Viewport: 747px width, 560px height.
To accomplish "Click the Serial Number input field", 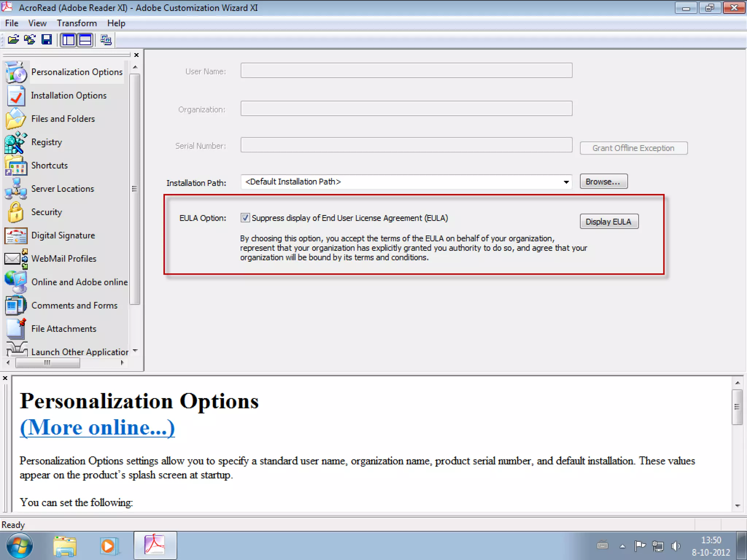I will 406,145.
